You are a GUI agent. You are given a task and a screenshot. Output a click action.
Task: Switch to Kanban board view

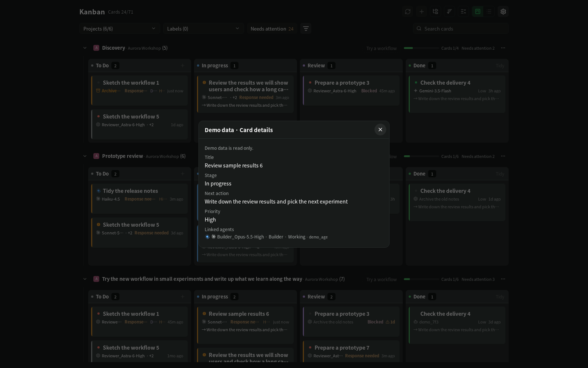[478, 11]
